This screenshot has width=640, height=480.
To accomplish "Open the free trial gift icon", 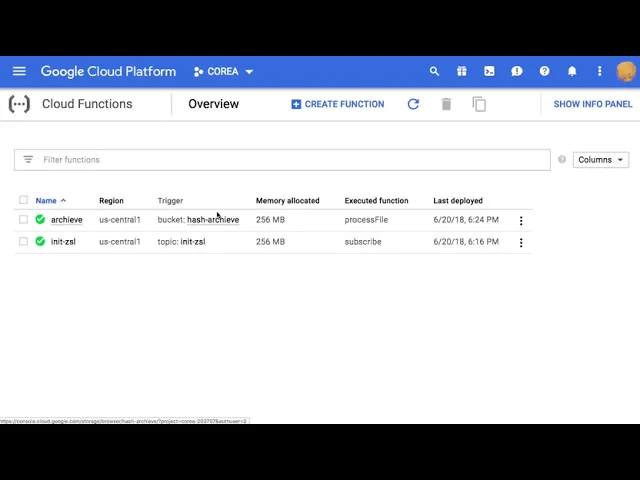I will [462, 71].
